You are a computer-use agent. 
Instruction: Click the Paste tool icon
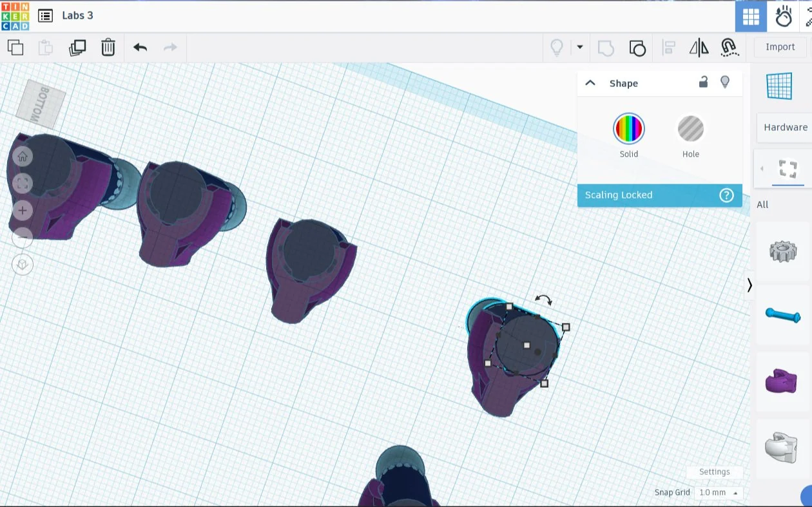(x=45, y=48)
